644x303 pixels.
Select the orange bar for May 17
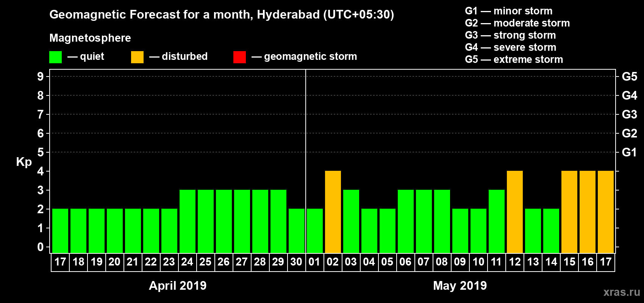(606, 212)
